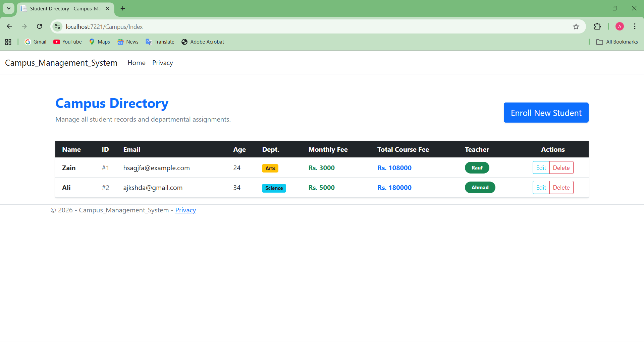Reload the current page

point(40,26)
